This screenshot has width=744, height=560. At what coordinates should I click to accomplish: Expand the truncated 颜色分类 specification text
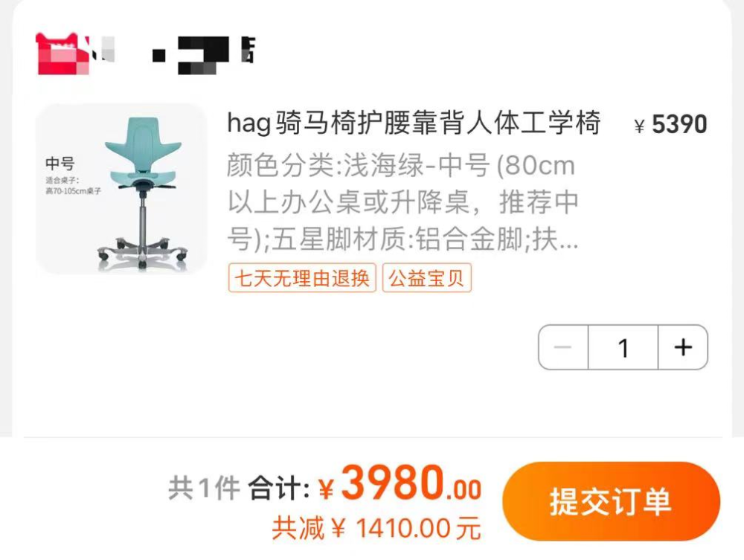click(x=403, y=202)
